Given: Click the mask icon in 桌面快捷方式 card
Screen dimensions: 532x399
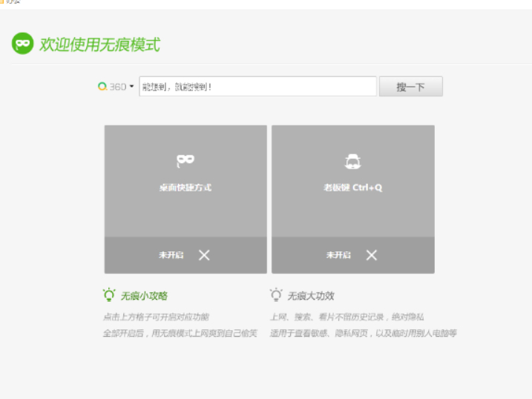Looking at the screenshot, I should click(x=185, y=160).
